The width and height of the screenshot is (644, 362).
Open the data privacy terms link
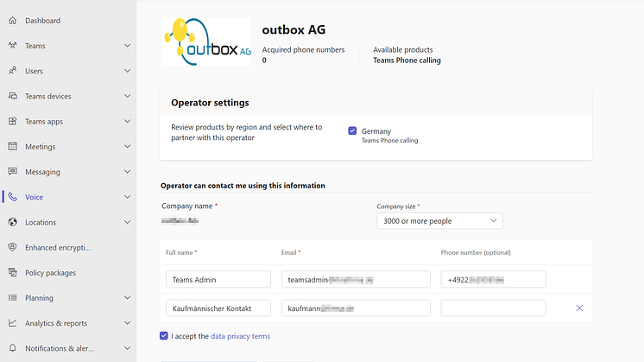point(240,336)
